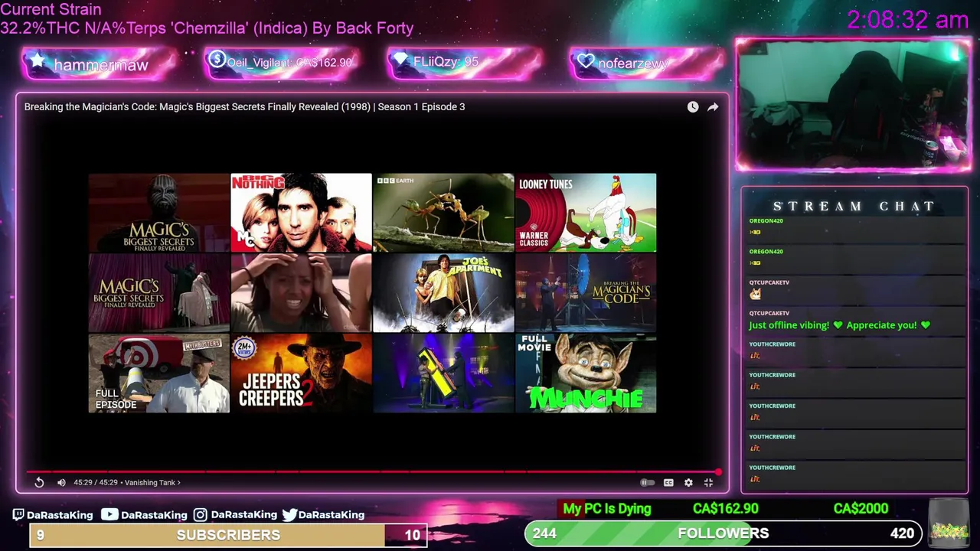980x551 pixels.
Task: Click the 'Current Strain' heading
Action: pos(51,10)
